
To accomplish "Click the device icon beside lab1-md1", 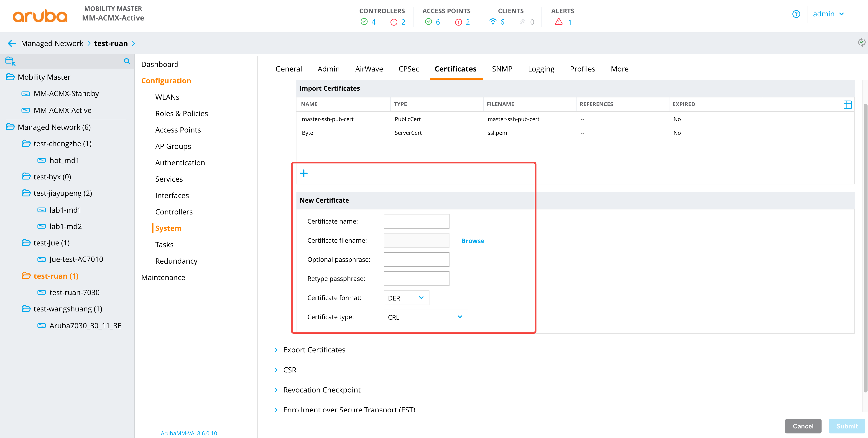I will coord(41,210).
